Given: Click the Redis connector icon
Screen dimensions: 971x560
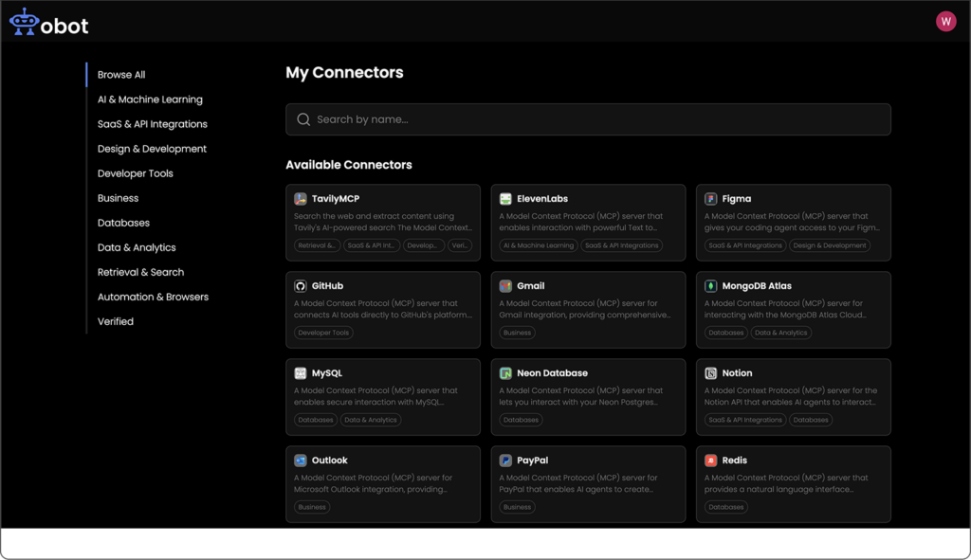Looking at the screenshot, I should click(711, 461).
